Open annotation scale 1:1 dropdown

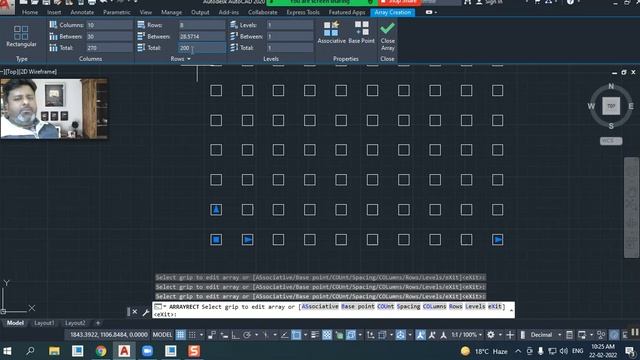pyautogui.click(x=467, y=335)
